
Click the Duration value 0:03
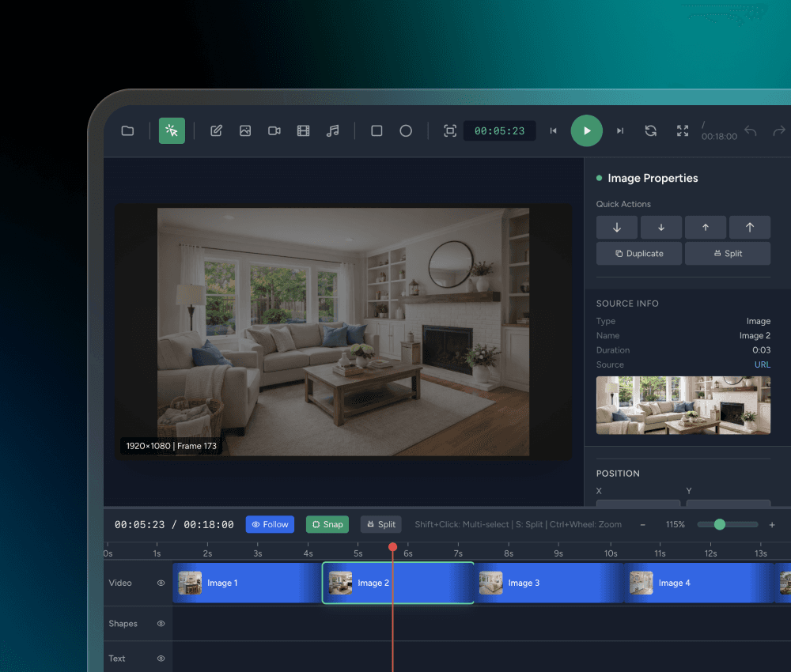761,350
